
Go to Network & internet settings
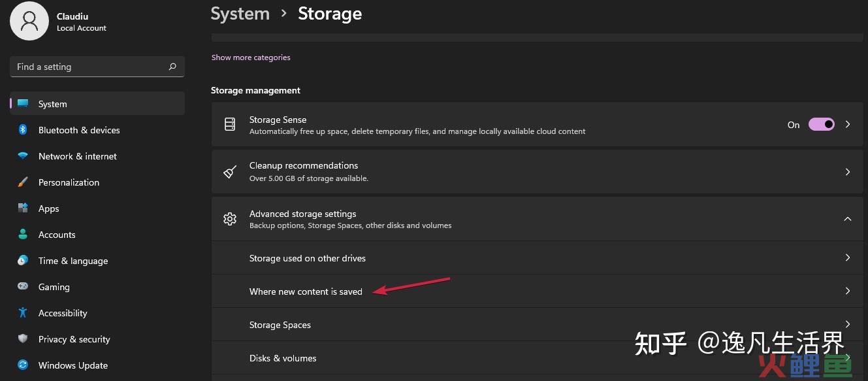[x=97, y=156]
